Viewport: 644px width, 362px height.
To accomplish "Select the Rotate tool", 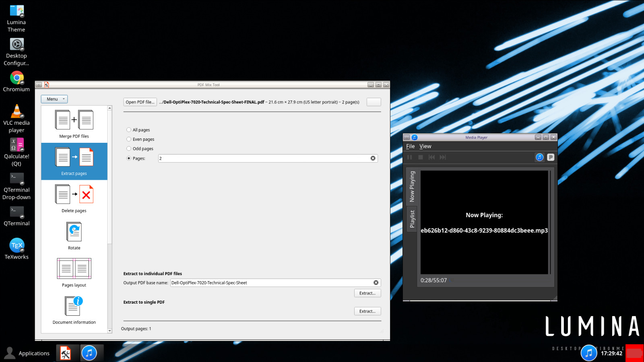I will click(x=74, y=236).
